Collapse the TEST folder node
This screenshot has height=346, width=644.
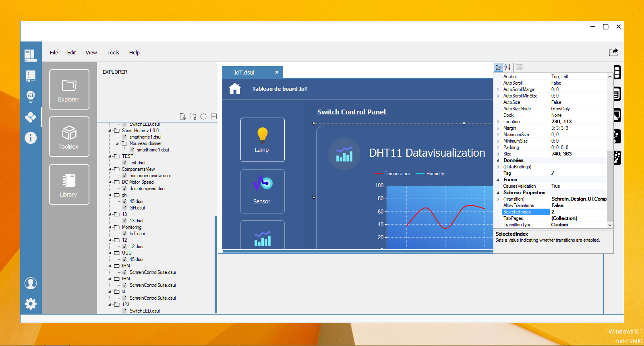pyautogui.click(x=110, y=156)
